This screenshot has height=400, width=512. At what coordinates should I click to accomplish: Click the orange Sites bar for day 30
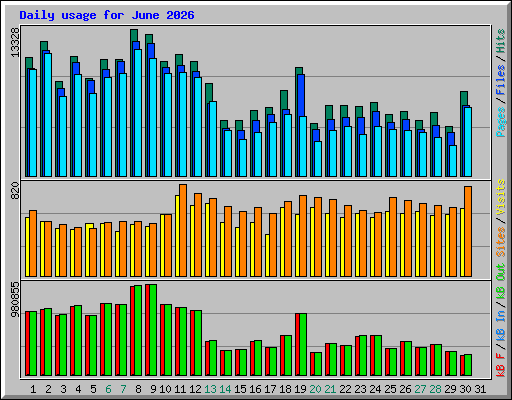(468, 231)
